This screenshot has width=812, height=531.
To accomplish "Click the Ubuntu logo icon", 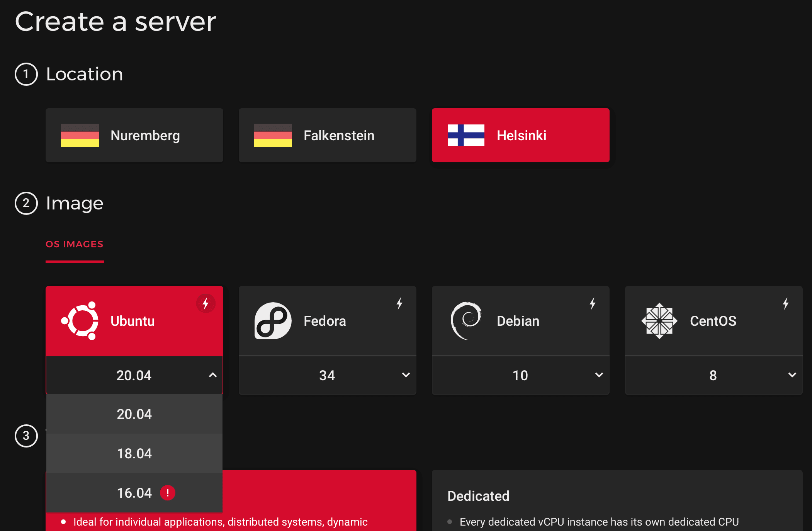I will click(80, 321).
